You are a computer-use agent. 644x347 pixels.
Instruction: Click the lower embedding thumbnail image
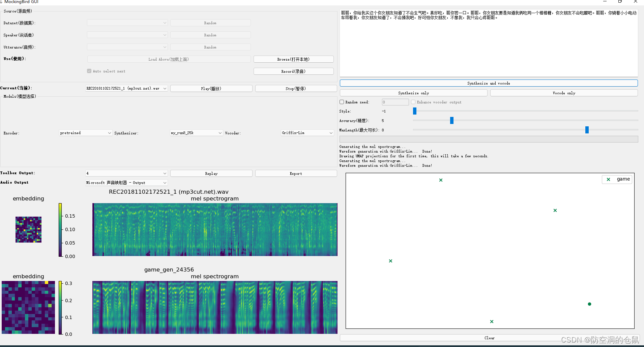pos(28,307)
